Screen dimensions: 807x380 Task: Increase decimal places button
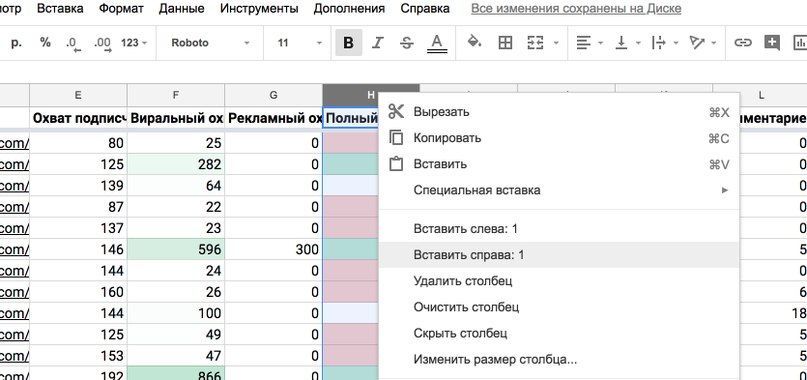(x=102, y=43)
